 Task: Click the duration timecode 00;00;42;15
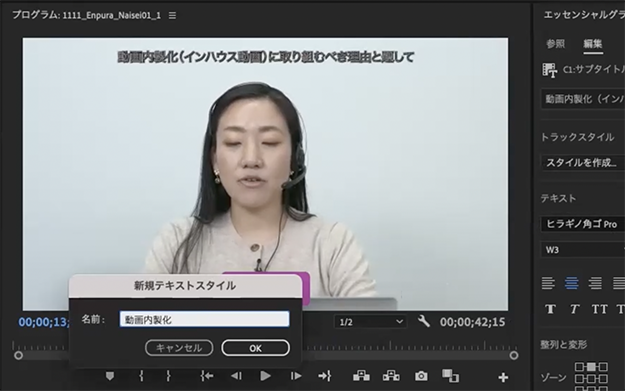pos(472,322)
